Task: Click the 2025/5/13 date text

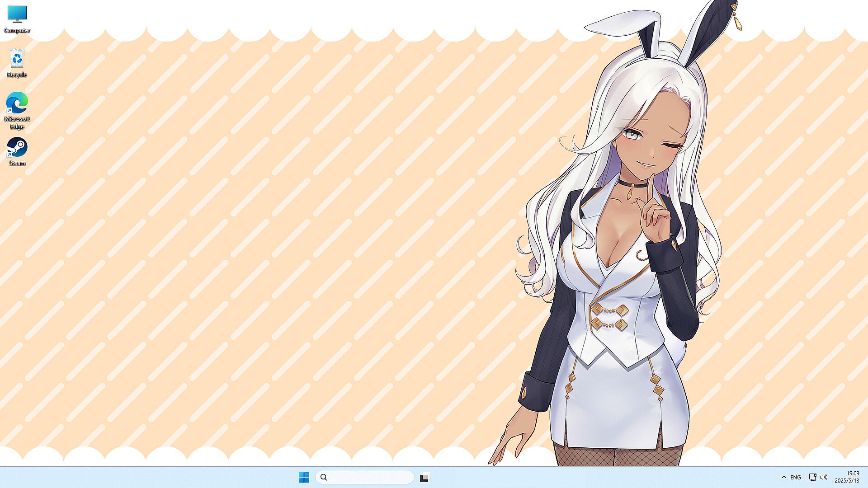Action: (847, 481)
